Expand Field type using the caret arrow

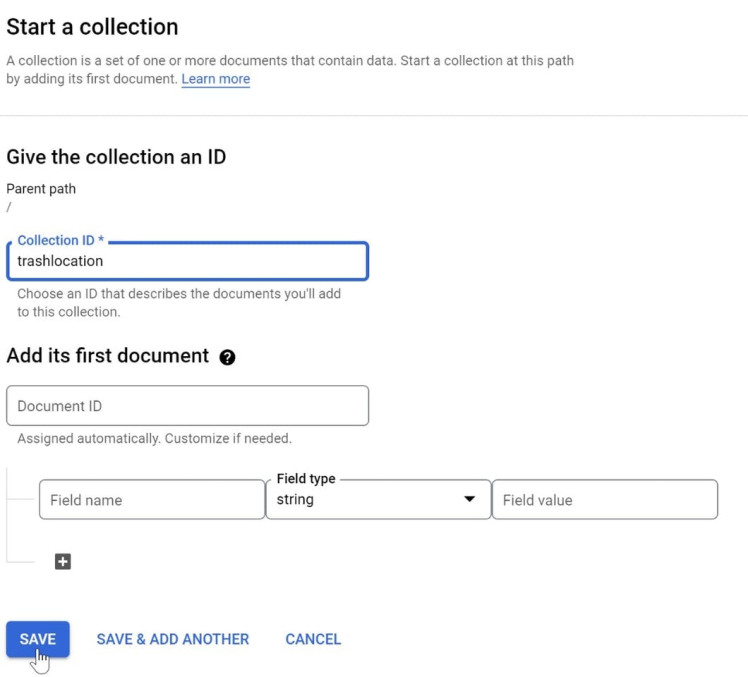[469, 499]
